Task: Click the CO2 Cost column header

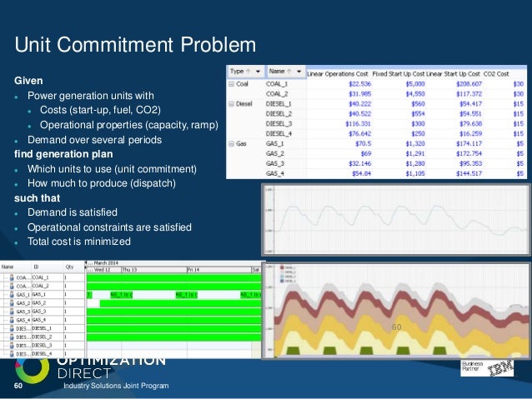Action: coord(496,73)
